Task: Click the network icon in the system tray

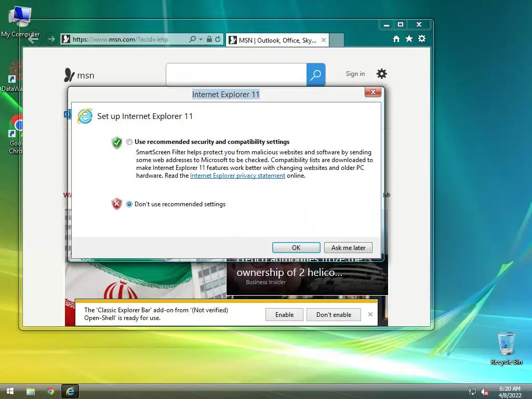Action: click(472, 392)
